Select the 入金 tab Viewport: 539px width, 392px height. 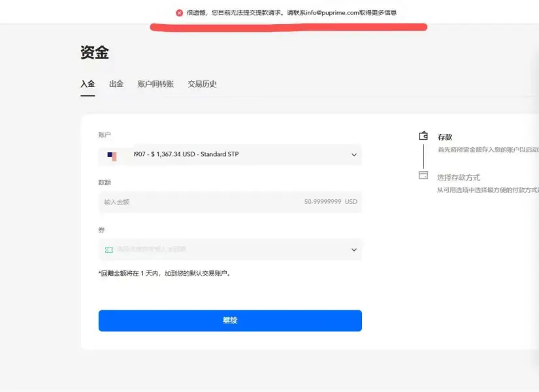(88, 84)
